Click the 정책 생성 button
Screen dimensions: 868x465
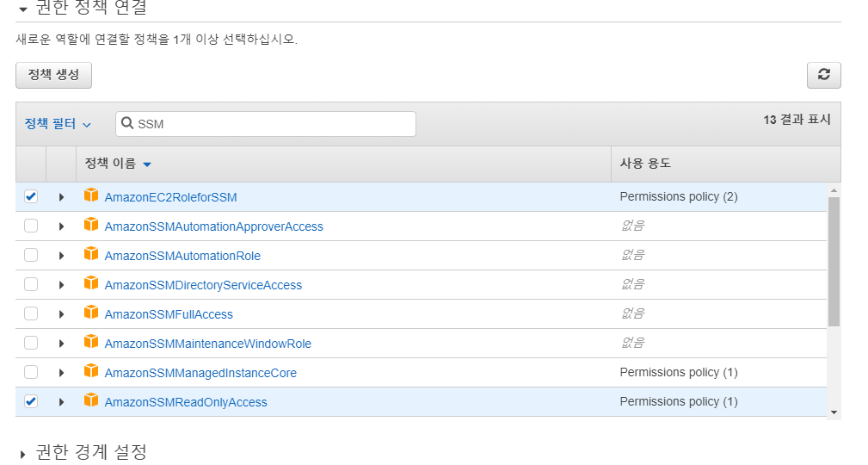coord(53,75)
